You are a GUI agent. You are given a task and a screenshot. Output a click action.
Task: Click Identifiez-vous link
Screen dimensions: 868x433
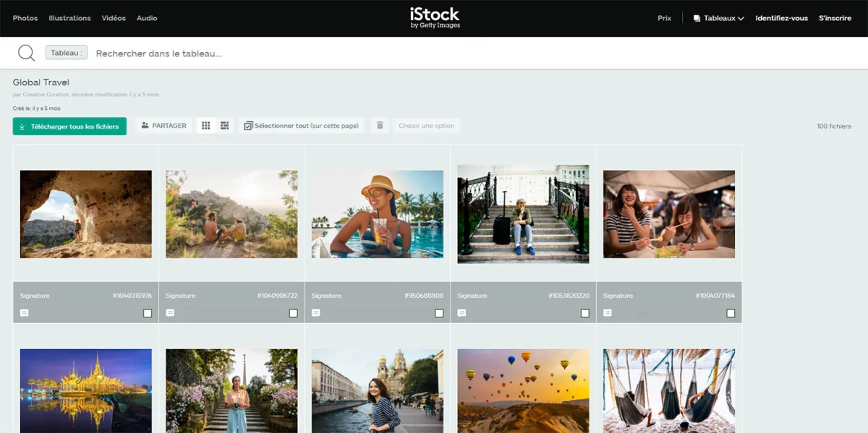(781, 18)
